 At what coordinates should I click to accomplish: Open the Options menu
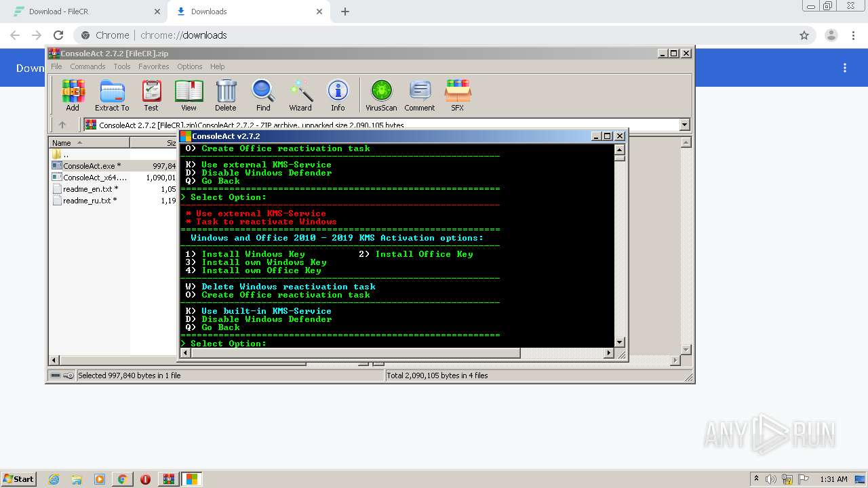[x=190, y=66]
